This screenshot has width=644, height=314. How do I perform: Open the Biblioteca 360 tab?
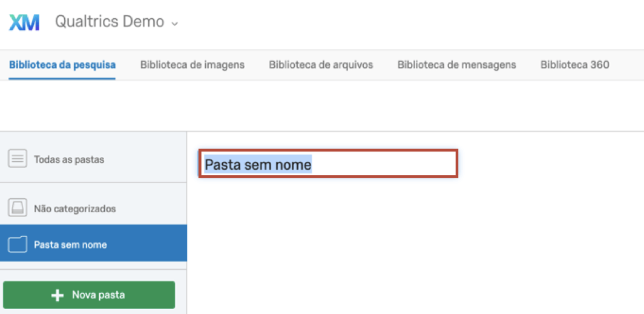click(574, 65)
